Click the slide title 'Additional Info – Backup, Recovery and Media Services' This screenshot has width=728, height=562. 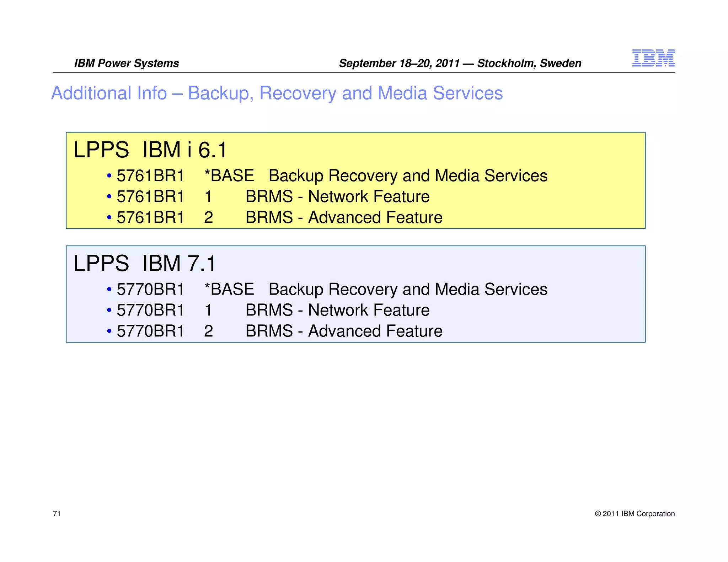pos(277,93)
